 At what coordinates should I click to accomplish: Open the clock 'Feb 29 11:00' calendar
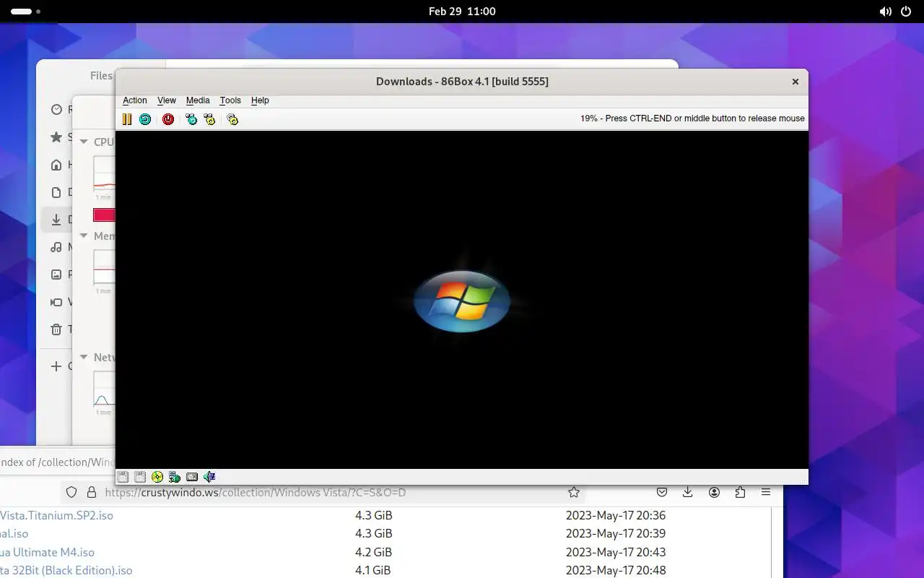pos(462,12)
